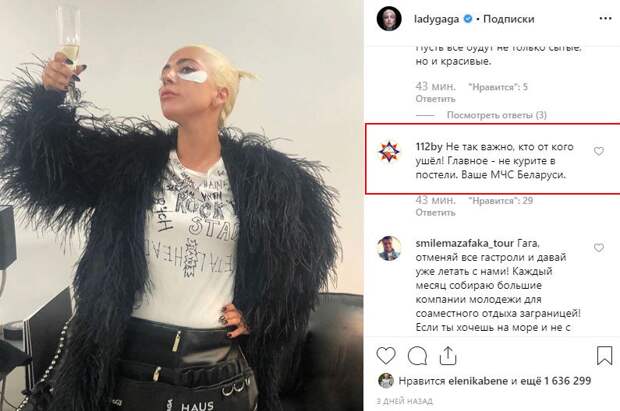Open the smilemazafaka_tour username link
Image resolution: width=620 pixels, height=411 pixels.
465,243
